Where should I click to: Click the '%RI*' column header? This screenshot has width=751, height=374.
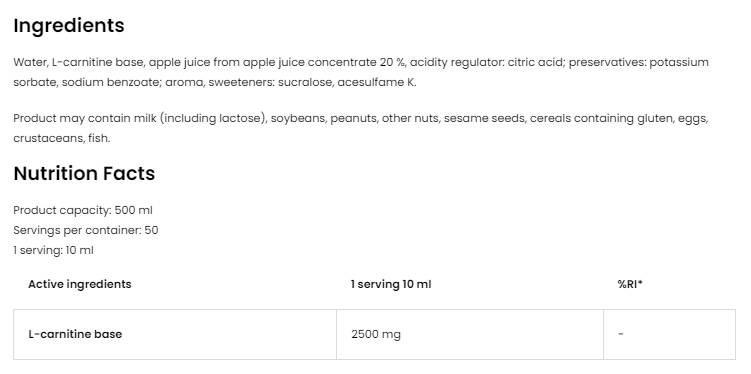630,284
